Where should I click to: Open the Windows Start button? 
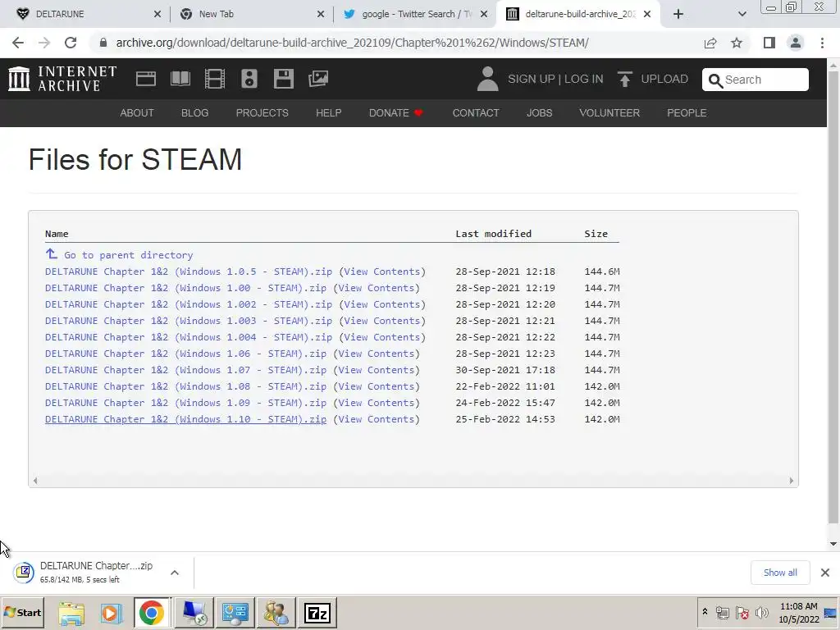click(22, 612)
